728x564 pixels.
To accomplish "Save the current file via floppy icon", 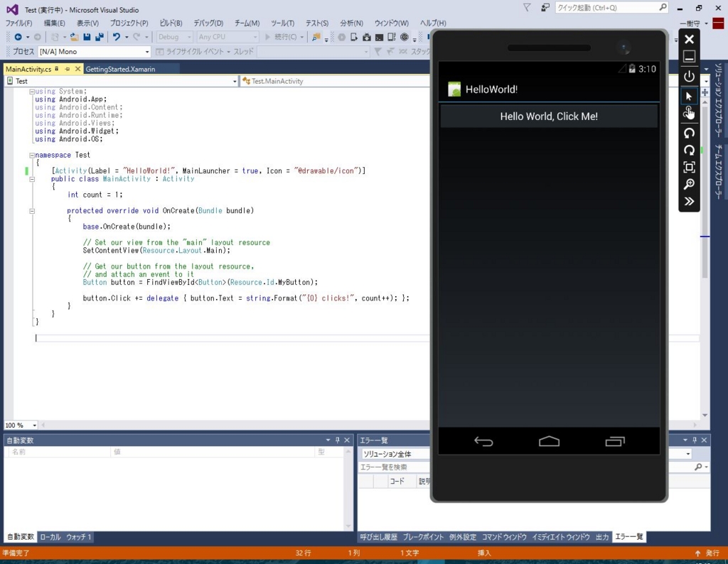I will [87, 37].
